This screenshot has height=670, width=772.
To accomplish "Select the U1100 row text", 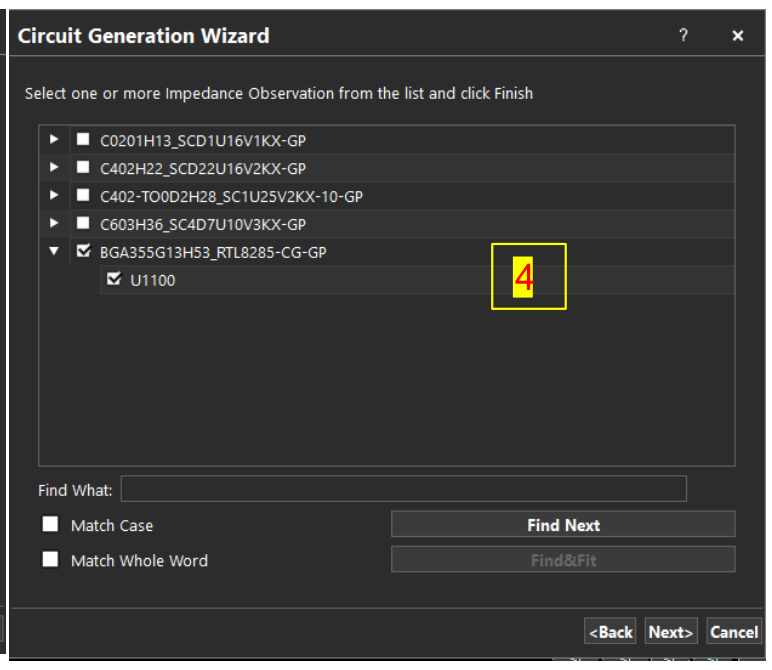I will [x=153, y=281].
